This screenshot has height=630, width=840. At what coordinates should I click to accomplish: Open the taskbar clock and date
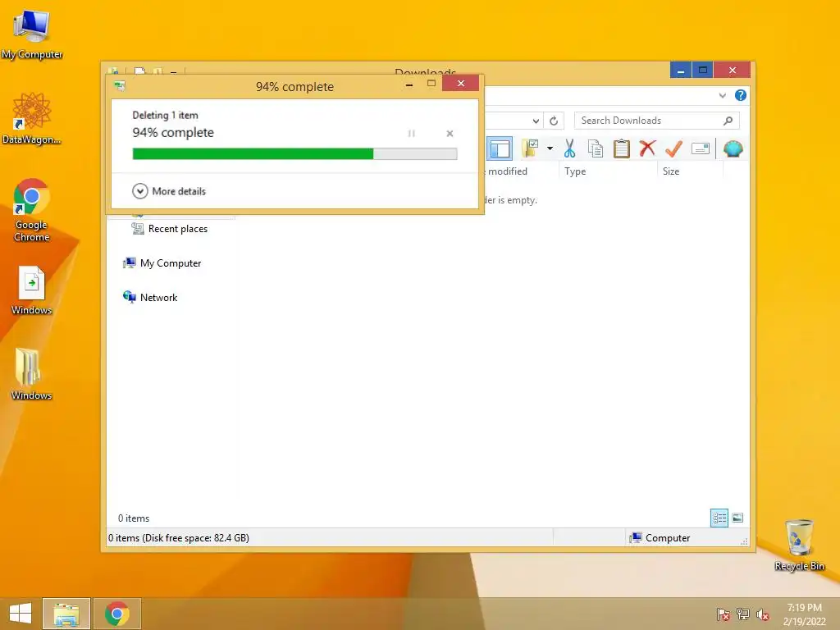coord(805,614)
